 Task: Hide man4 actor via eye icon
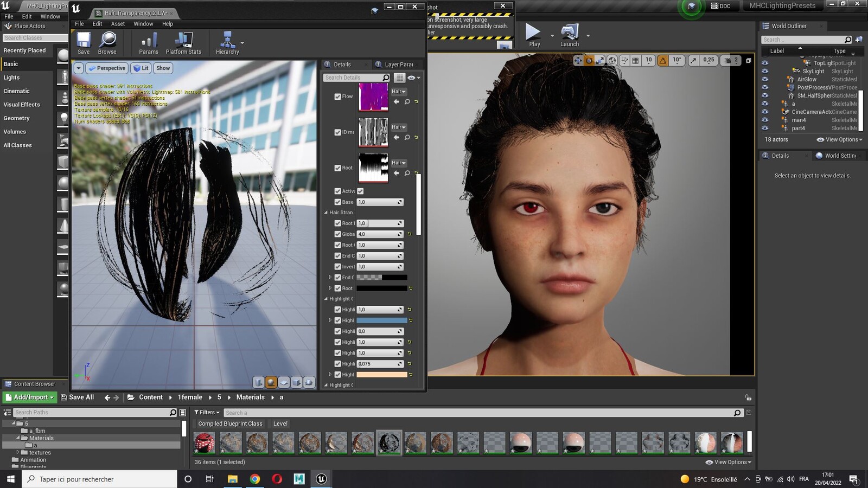[x=765, y=120]
